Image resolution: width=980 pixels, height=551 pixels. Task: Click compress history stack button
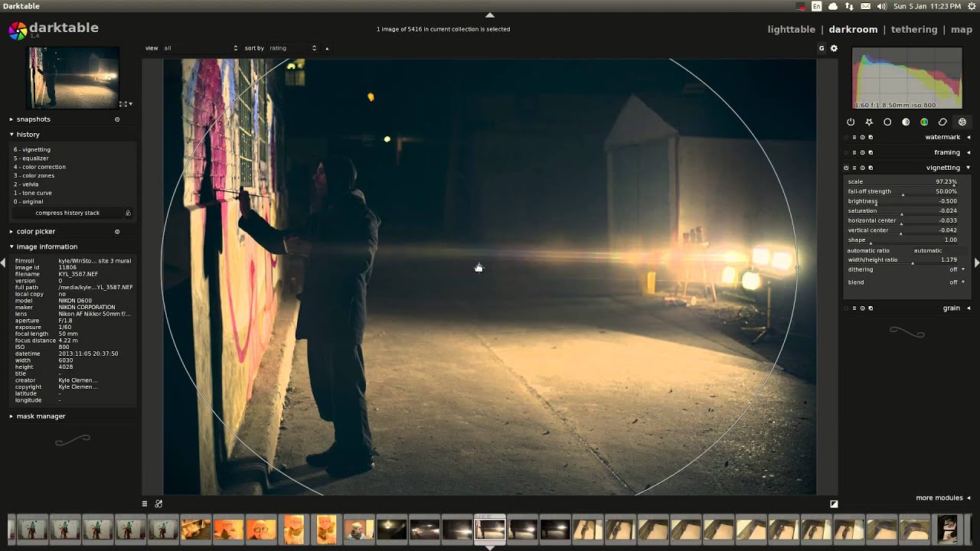pyautogui.click(x=67, y=213)
